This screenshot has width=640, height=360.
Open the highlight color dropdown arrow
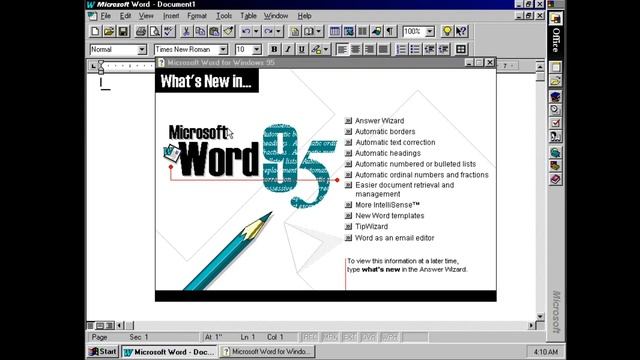[326, 49]
